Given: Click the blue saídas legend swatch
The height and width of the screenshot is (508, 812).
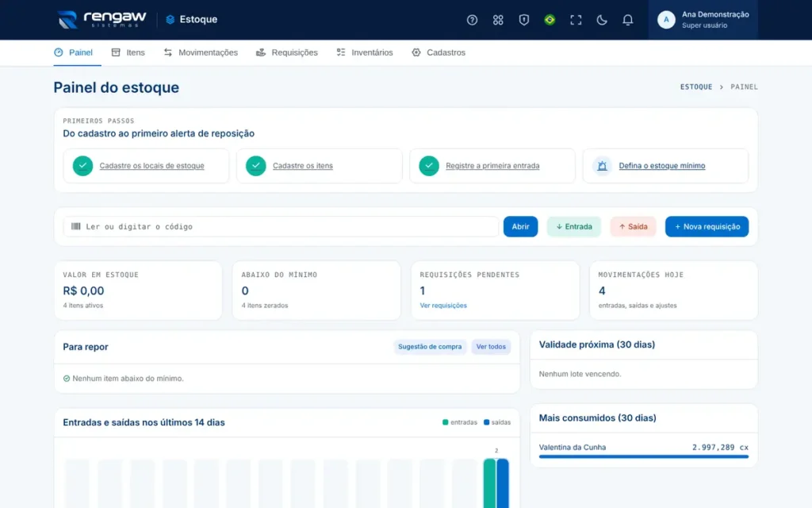Looking at the screenshot, I should coord(486,422).
